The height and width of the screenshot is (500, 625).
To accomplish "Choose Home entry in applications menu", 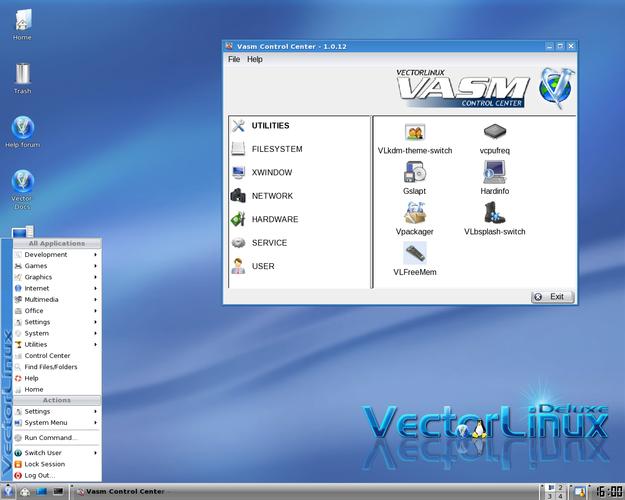I will point(57,389).
